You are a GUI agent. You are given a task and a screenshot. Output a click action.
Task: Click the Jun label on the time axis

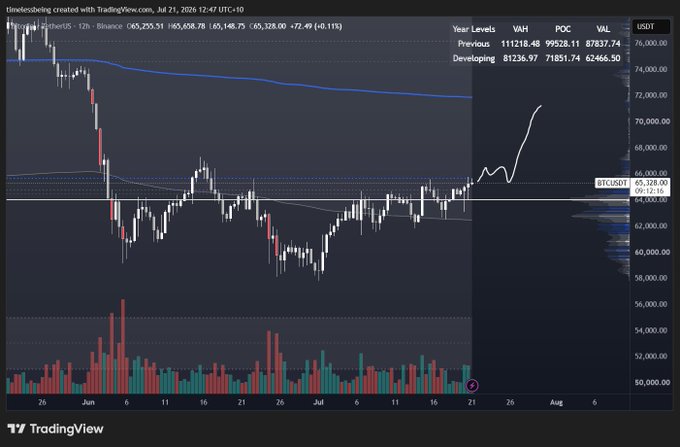pos(88,402)
